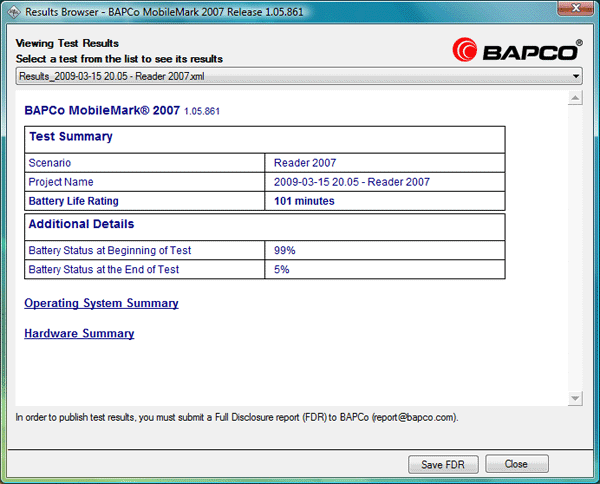Click the Save FDR button

pos(443,464)
